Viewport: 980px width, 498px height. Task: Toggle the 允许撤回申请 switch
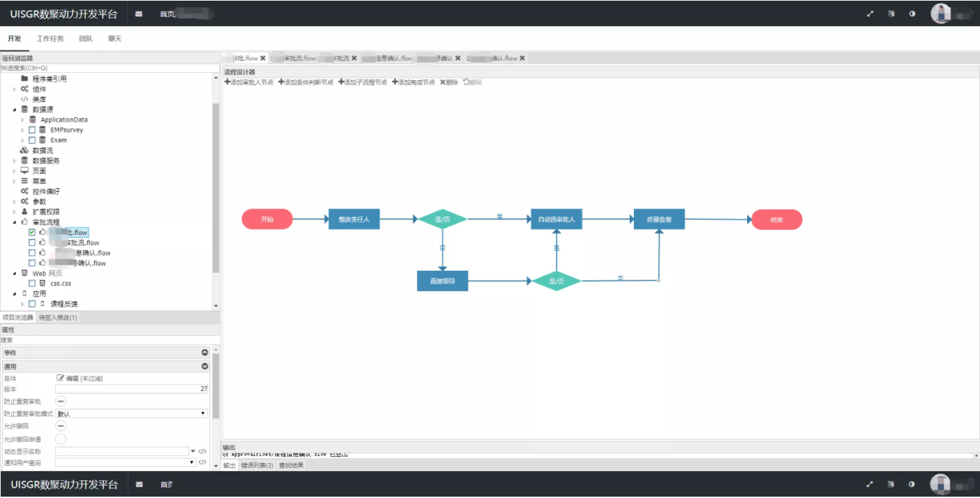pyautogui.click(x=61, y=438)
